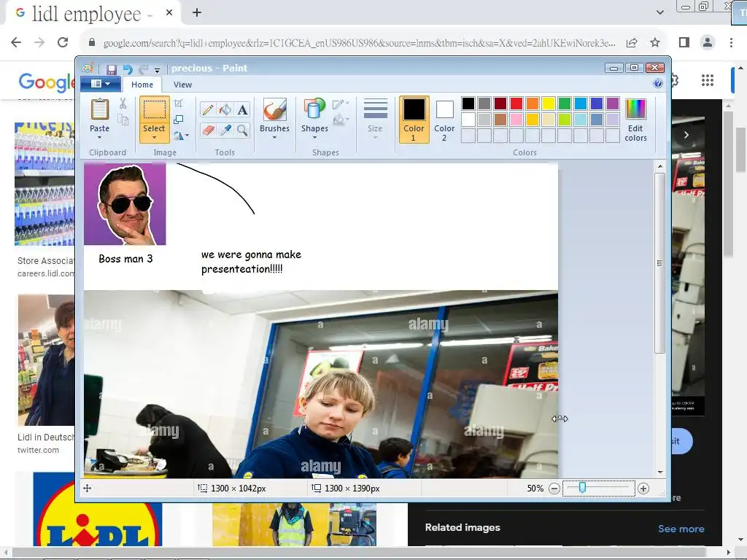Toggle Chrome side panel icon

point(684,42)
